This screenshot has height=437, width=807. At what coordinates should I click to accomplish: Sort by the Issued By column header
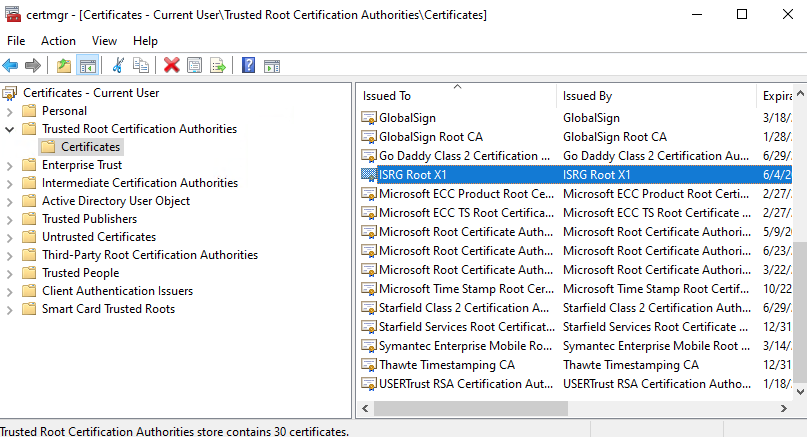coord(657,96)
